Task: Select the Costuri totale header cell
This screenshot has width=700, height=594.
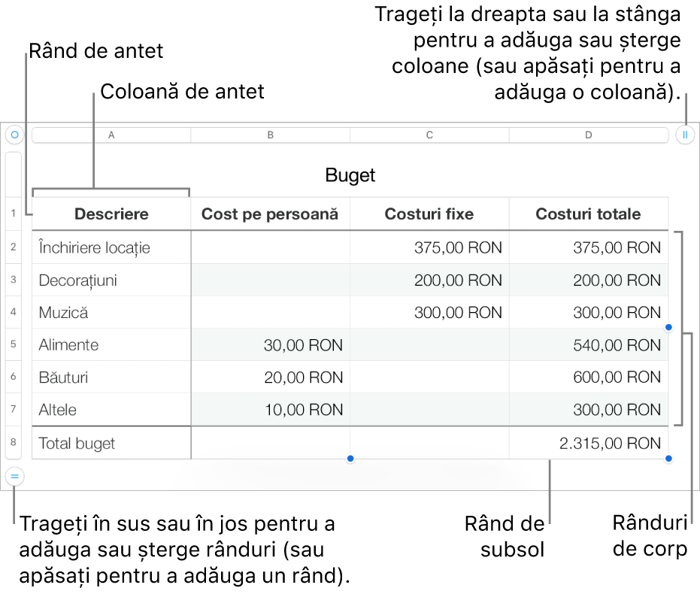Action: (589, 214)
